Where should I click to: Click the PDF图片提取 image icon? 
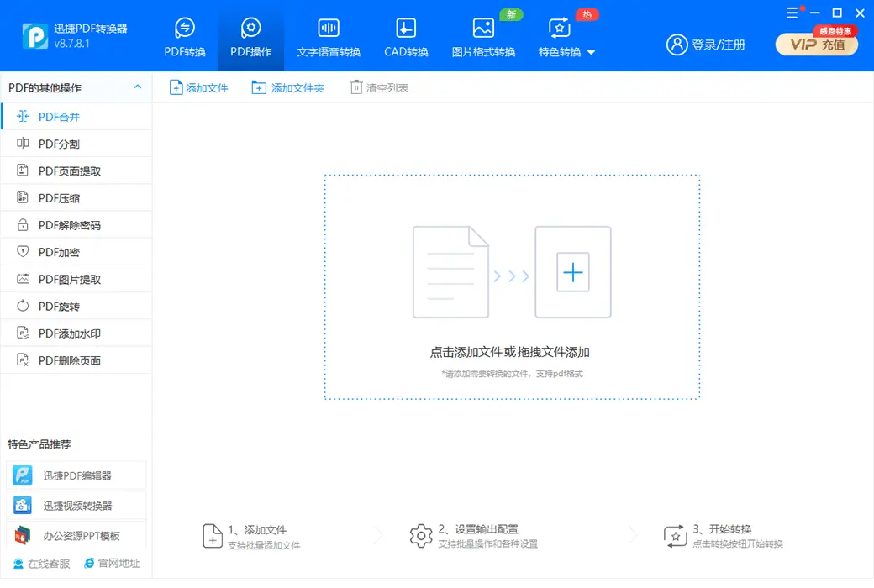(x=23, y=279)
